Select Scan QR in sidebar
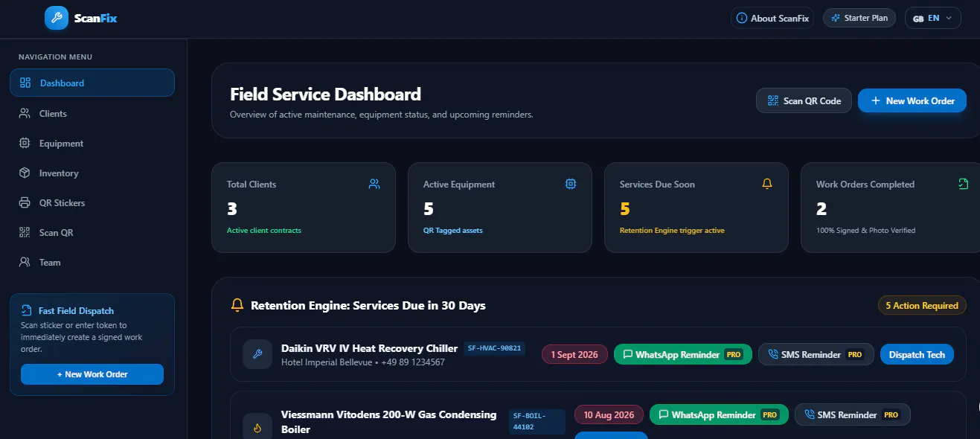The height and width of the screenshot is (439, 980). coord(92,232)
